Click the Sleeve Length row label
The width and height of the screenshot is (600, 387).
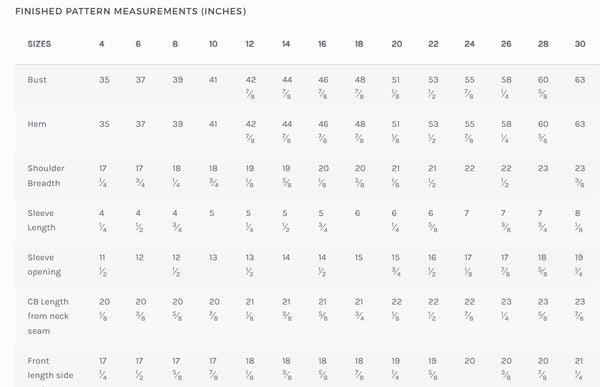(x=41, y=220)
